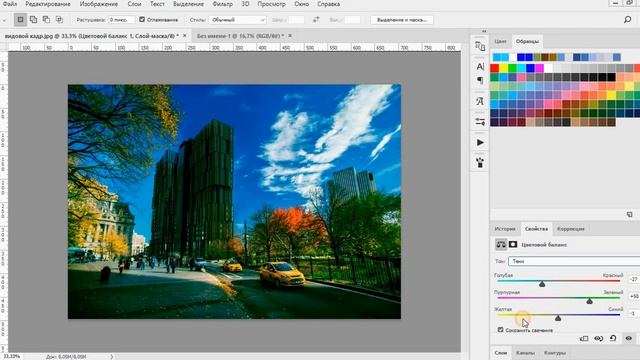The image size is (640, 360).
Task: Open the search magnifier in options bar
Action: [627, 20]
